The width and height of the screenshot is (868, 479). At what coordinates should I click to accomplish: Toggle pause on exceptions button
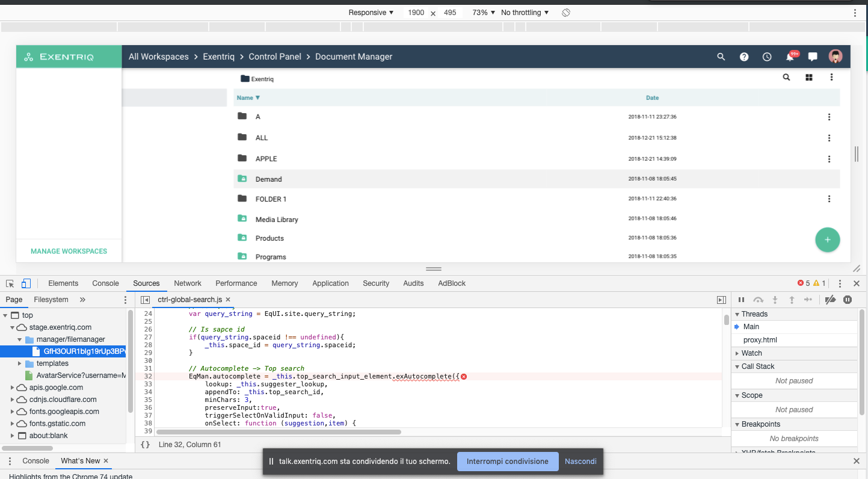click(848, 300)
